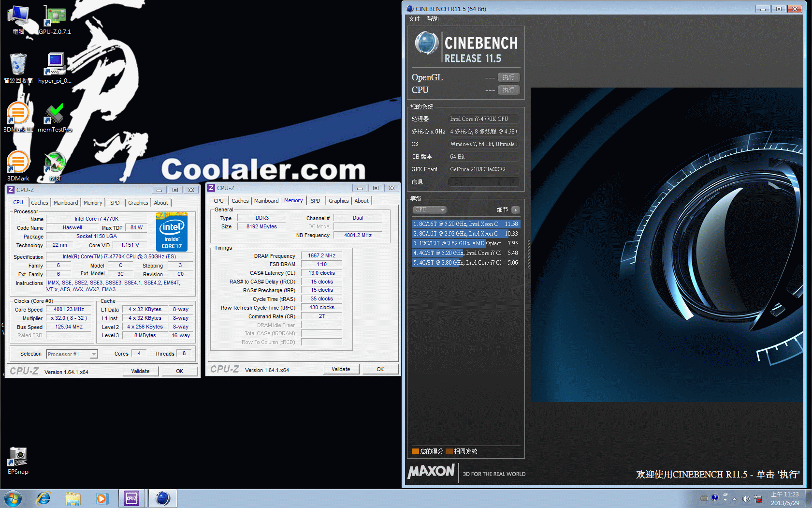Open the 3DMark 11 desktop shortcut

coord(18,118)
